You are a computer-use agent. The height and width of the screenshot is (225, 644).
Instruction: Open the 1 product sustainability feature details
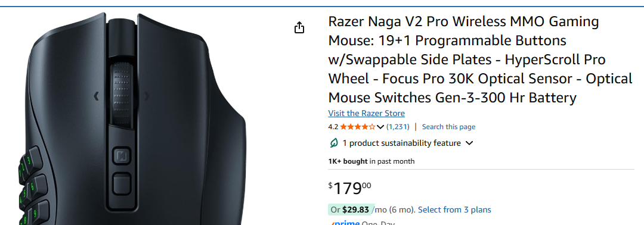click(x=402, y=143)
